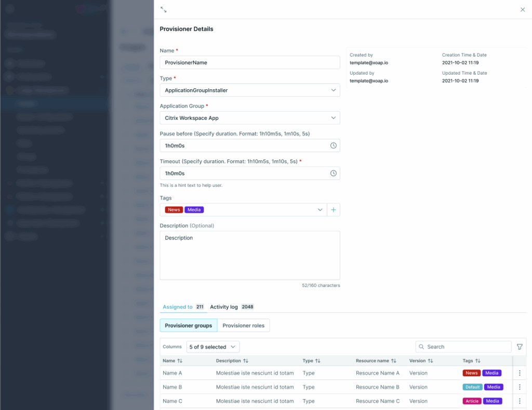Screen dimensions: 532x410
Task: Expand the Tags dropdown chevron
Action: 321,209
